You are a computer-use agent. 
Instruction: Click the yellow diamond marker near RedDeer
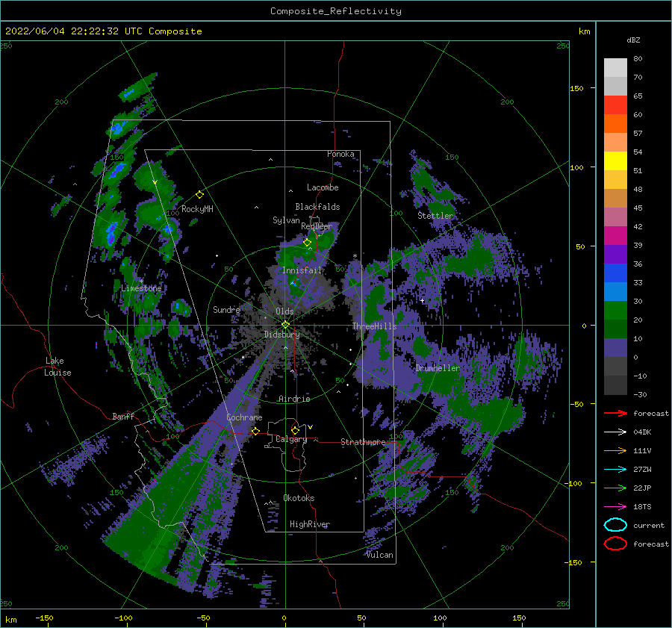click(307, 243)
